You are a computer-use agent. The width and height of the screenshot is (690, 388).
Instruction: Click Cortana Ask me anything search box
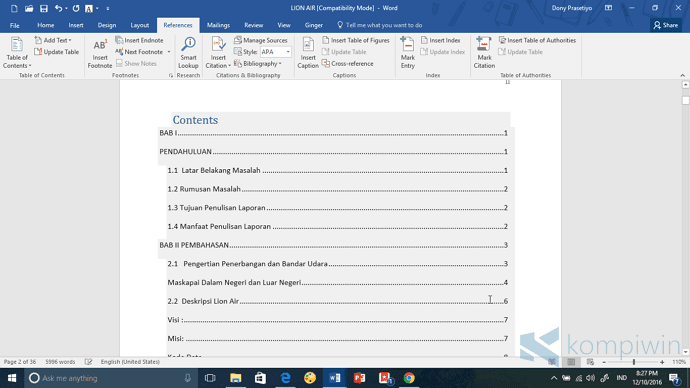(x=111, y=378)
